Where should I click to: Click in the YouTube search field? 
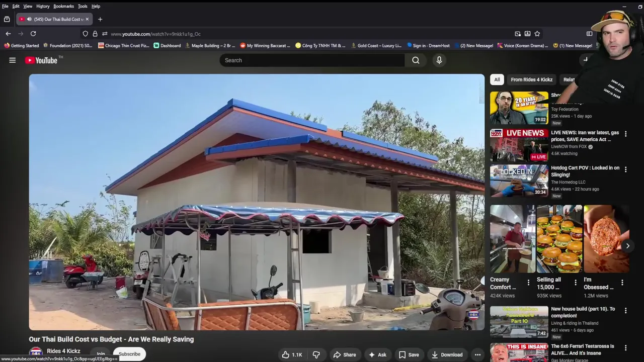tap(312, 60)
